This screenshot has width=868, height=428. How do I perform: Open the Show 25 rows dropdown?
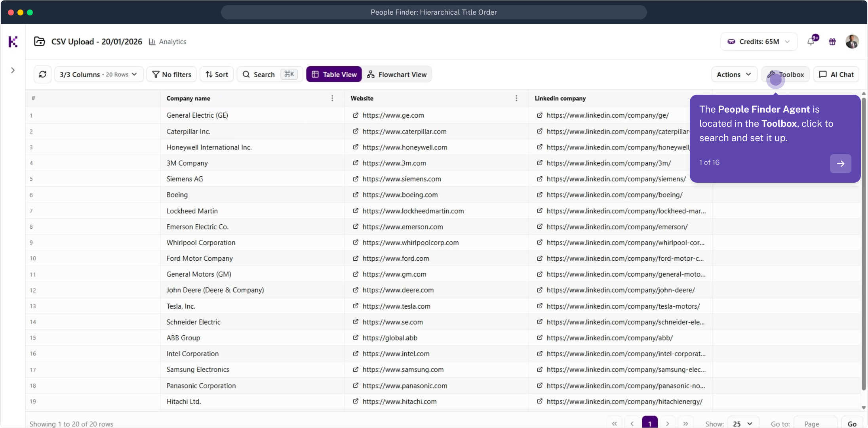743,423
